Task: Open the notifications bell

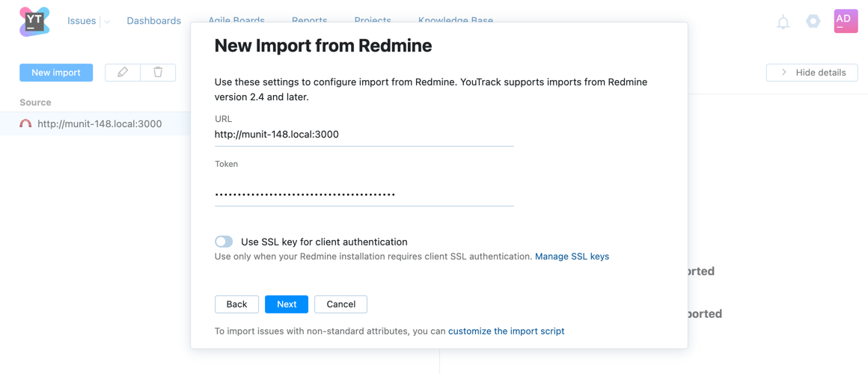Action: pos(783,22)
